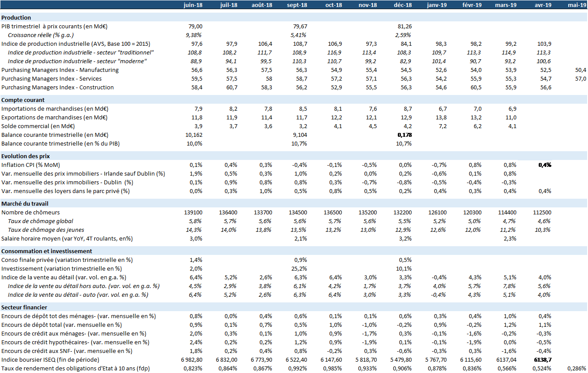Select the Purchasing Managers Index - Manufacturing label
Viewport: 588px width, 373px height.
pyautogui.click(x=60, y=70)
